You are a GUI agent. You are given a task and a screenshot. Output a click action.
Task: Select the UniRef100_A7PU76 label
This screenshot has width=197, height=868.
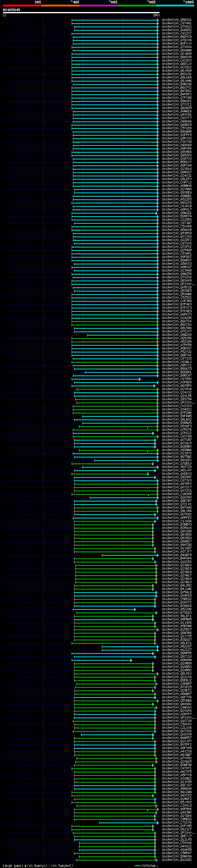coord(177,430)
